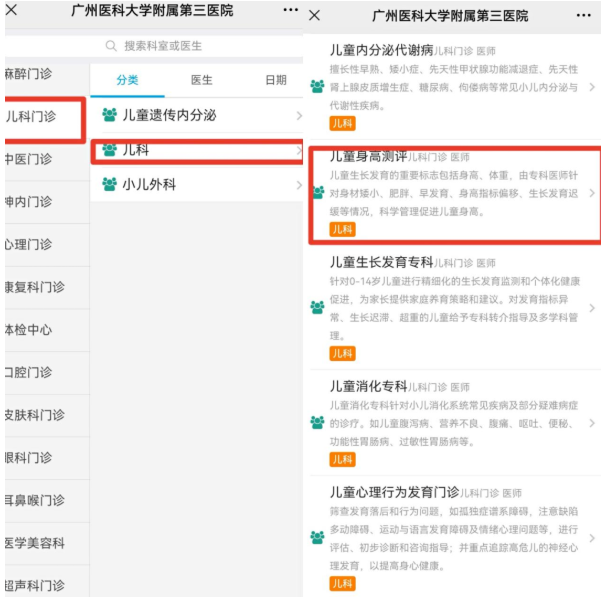This screenshot has width=614, height=610.
Task: Select 儿科门诊 in the sidebar
Action: coord(30,116)
